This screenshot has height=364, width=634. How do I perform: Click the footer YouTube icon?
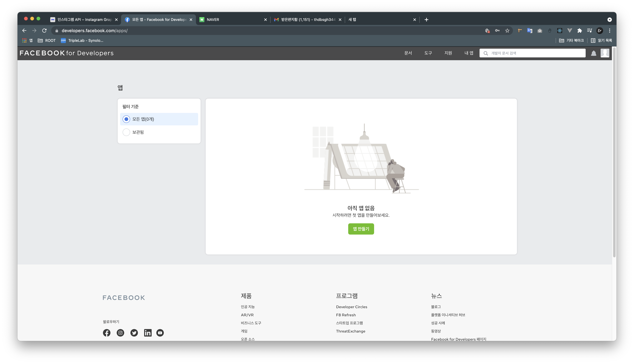[x=160, y=333]
